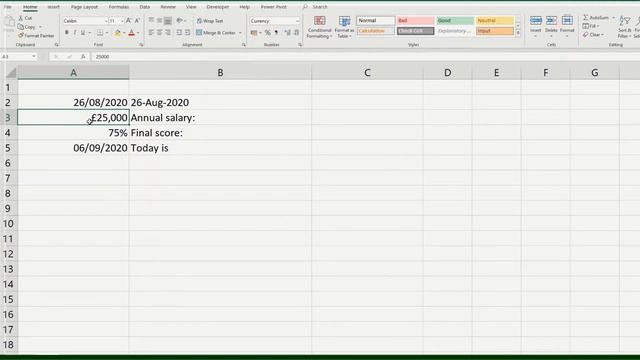Open the font size dropdown
Viewport: 640px width, 360px height.
pos(122,21)
